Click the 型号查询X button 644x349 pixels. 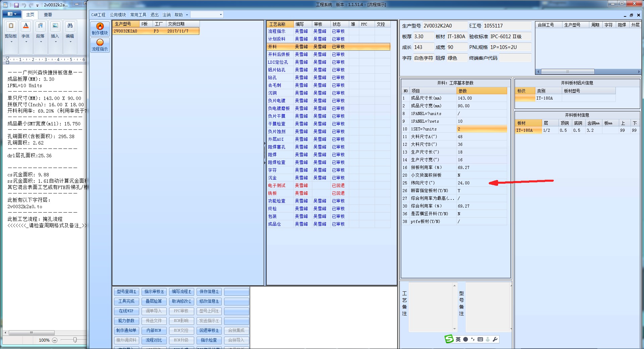click(x=126, y=292)
